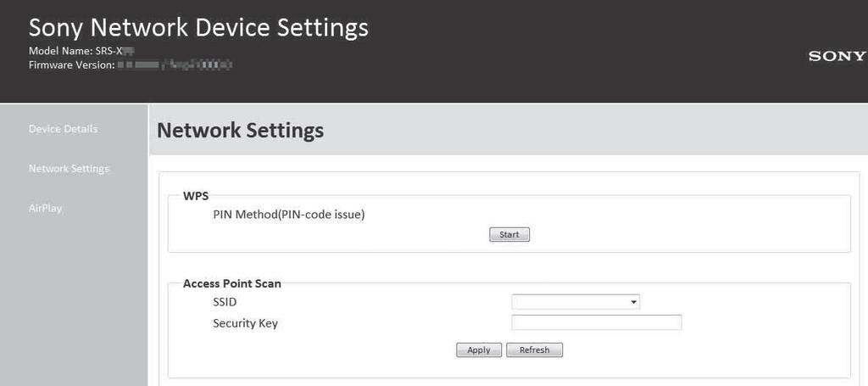Click the SONY logo

[837, 56]
